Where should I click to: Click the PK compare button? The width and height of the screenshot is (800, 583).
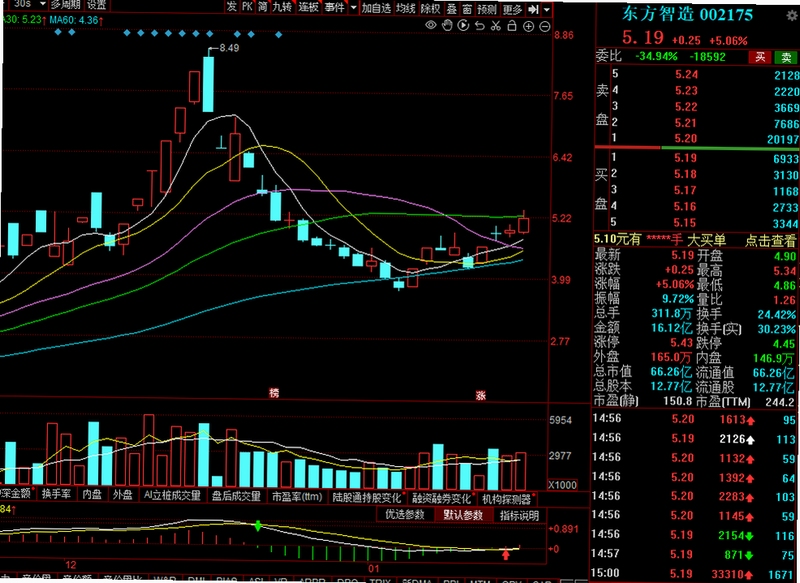[247, 7]
